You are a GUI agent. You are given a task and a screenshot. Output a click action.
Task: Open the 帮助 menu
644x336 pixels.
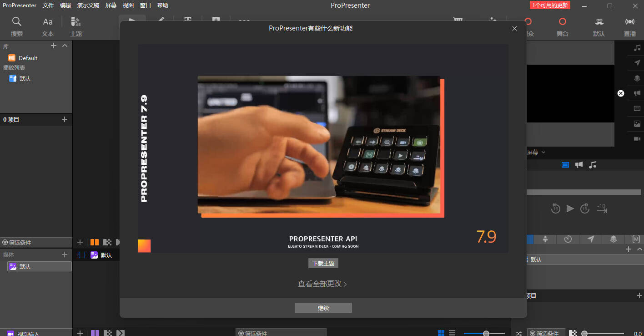click(x=163, y=5)
